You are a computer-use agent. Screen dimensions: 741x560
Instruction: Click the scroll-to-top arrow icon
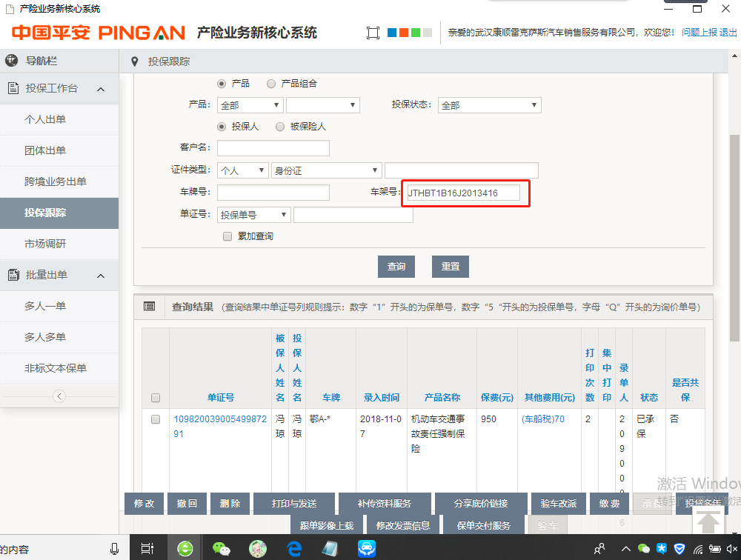[x=708, y=521]
